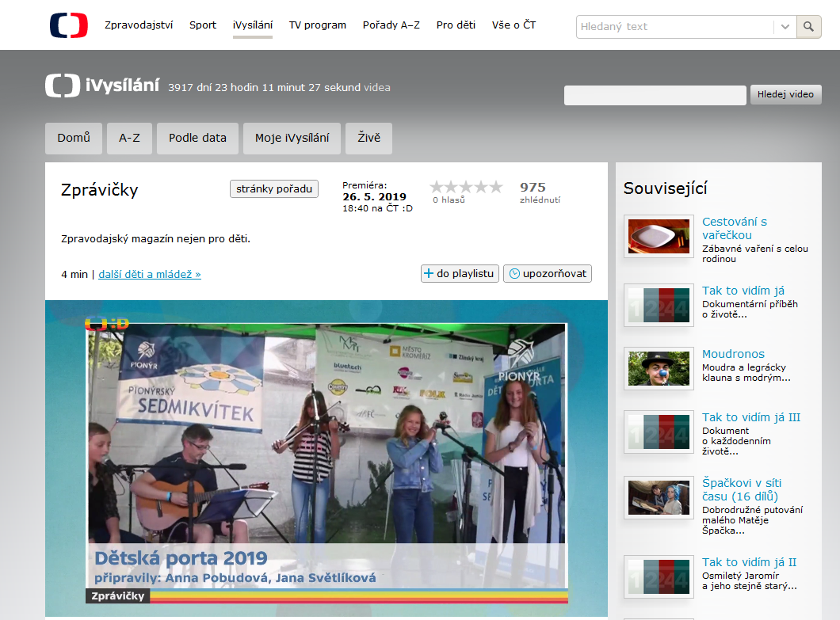Go to TV program menu
Screen dimensions: 840x620
tap(317, 25)
